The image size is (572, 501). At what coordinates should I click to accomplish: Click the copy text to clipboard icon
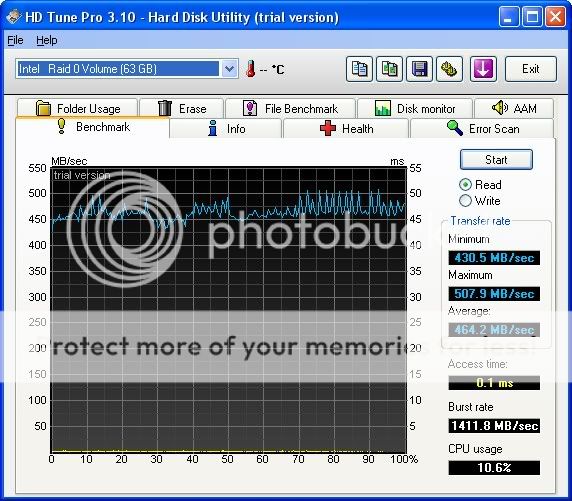tap(359, 69)
